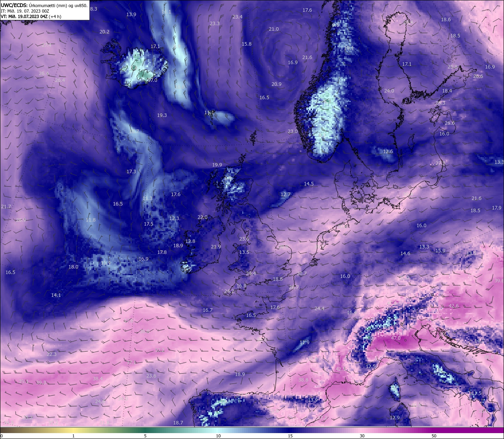Click the 18.8 value over southeast England
Viewport: 504px width, 439px height.
click(278, 279)
